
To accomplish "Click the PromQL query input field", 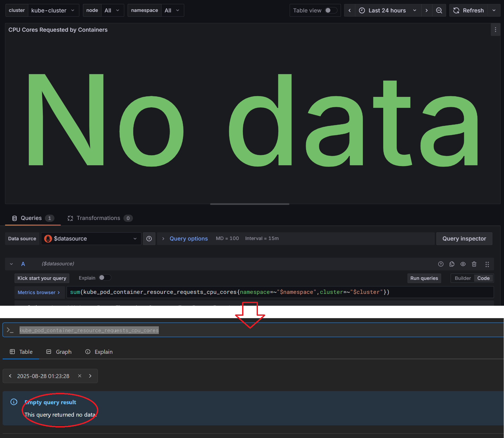I will coord(280,292).
